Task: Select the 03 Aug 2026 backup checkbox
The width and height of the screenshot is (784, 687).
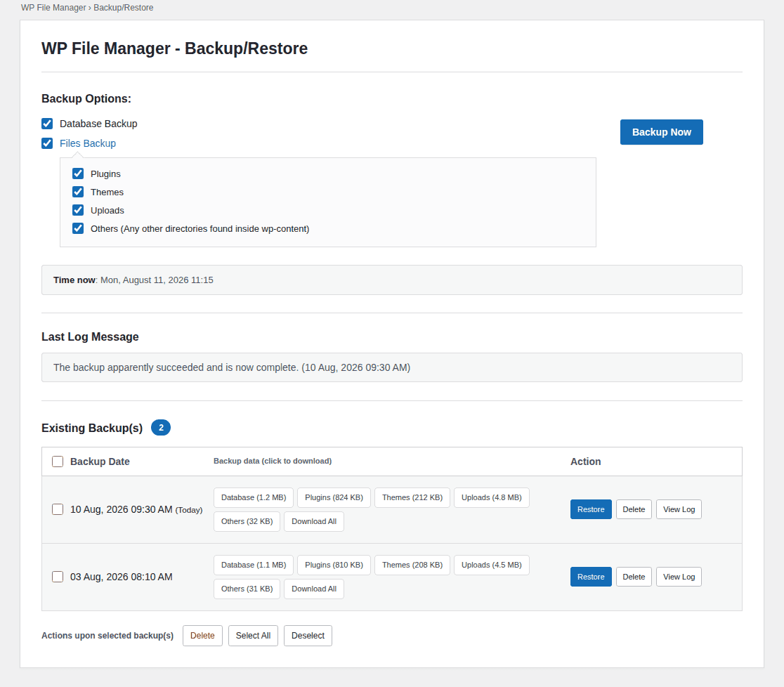Action: coord(58,577)
